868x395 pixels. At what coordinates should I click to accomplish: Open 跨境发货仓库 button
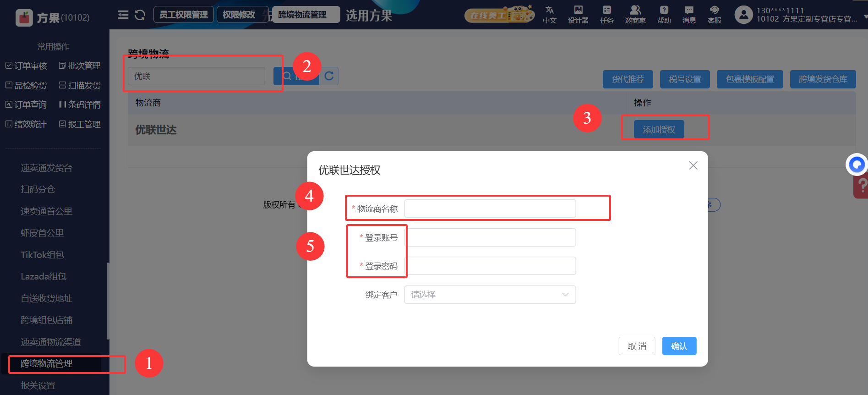click(x=823, y=79)
